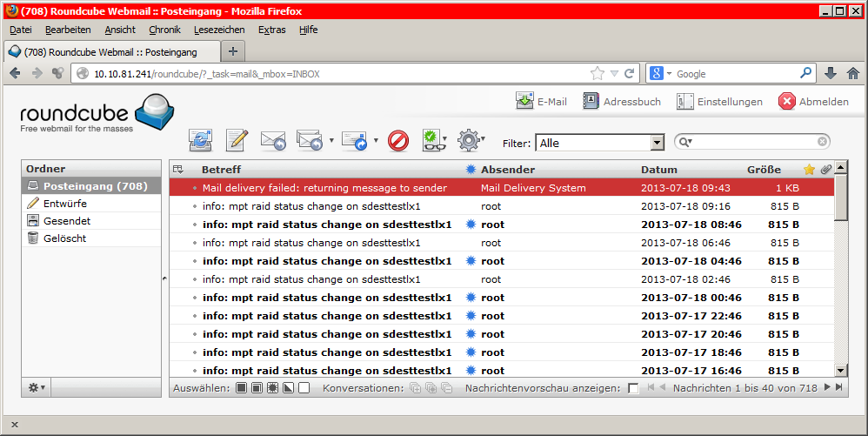Open folder actions gear menu under Ordner
The width and height of the screenshot is (868, 436).
coord(37,387)
